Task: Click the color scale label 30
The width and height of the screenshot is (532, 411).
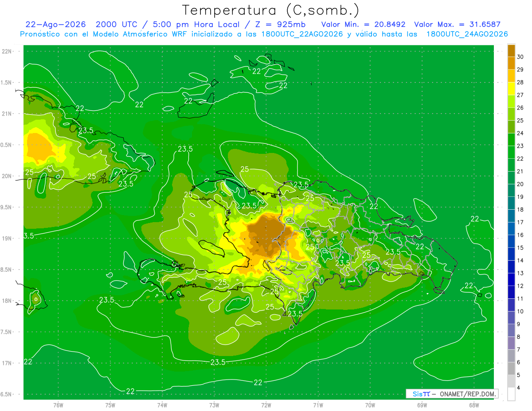Action: coord(520,57)
